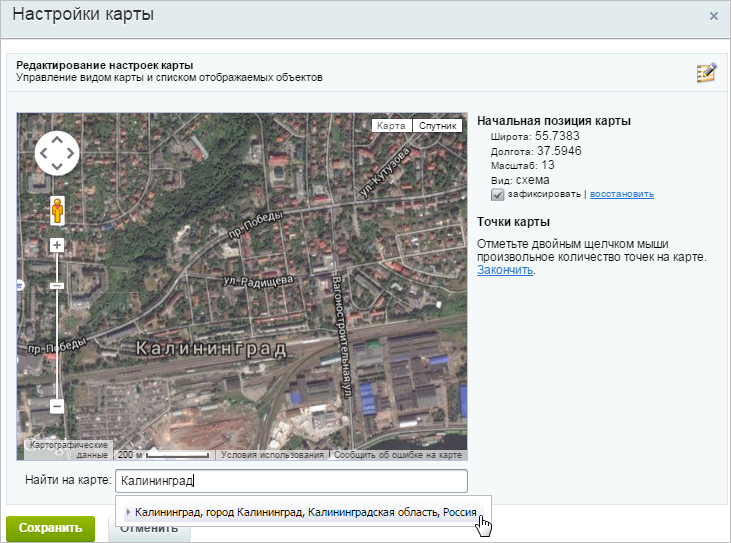Click the "восстановить" link
Image resolution: width=731 pixels, height=543 pixels.
pyautogui.click(x=621, y=194)
